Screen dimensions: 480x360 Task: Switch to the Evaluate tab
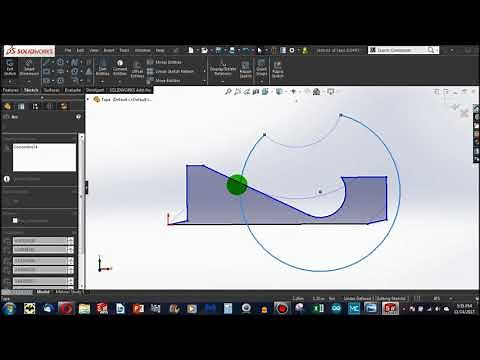tap(73, 90)
